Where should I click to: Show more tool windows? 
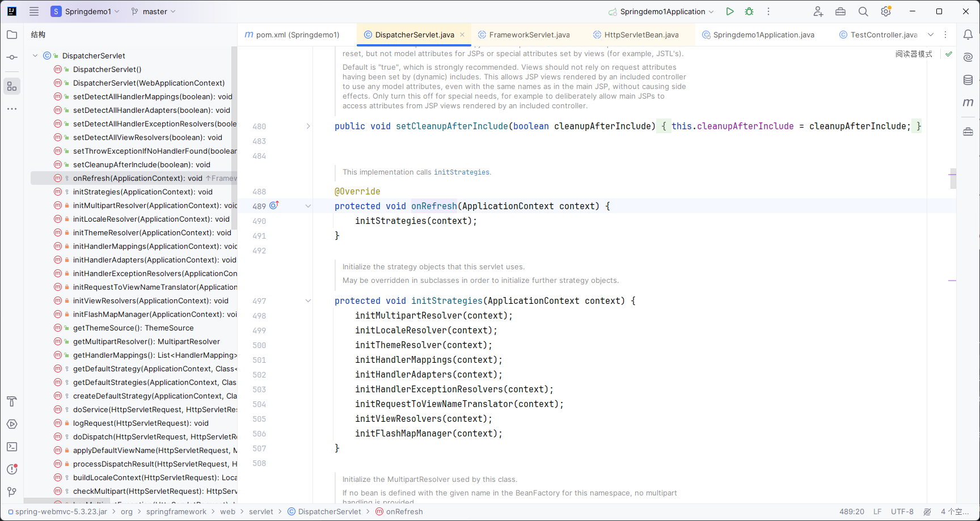coord(12,109)
